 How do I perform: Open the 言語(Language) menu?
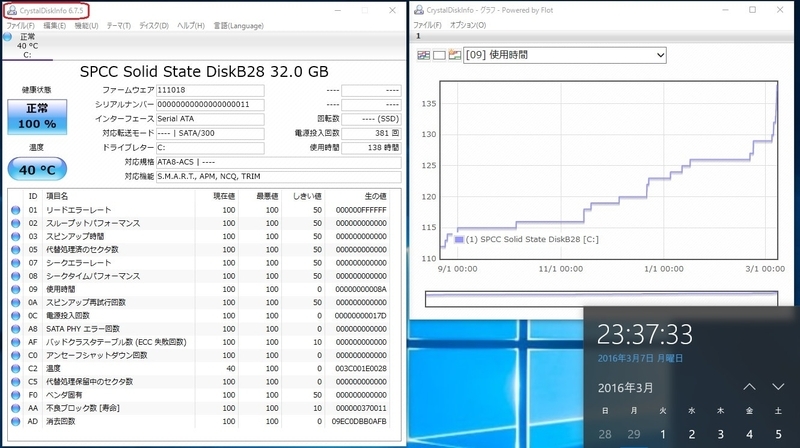click(238, 26)
